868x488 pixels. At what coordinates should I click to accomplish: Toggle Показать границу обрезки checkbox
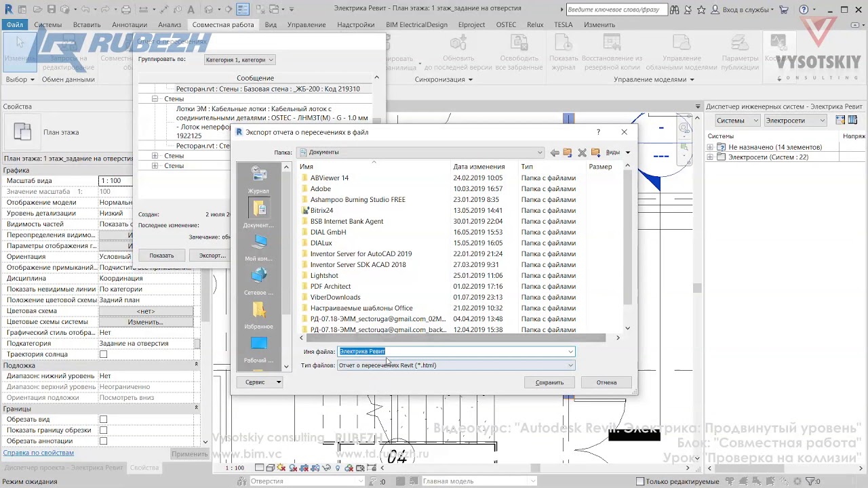[104, 430]
